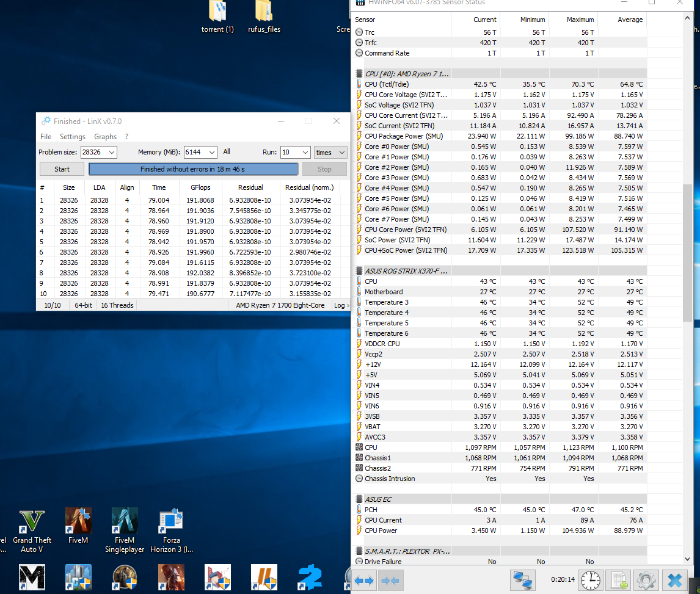Open the Graphs menu in LinX

click(x=105, y=137)
